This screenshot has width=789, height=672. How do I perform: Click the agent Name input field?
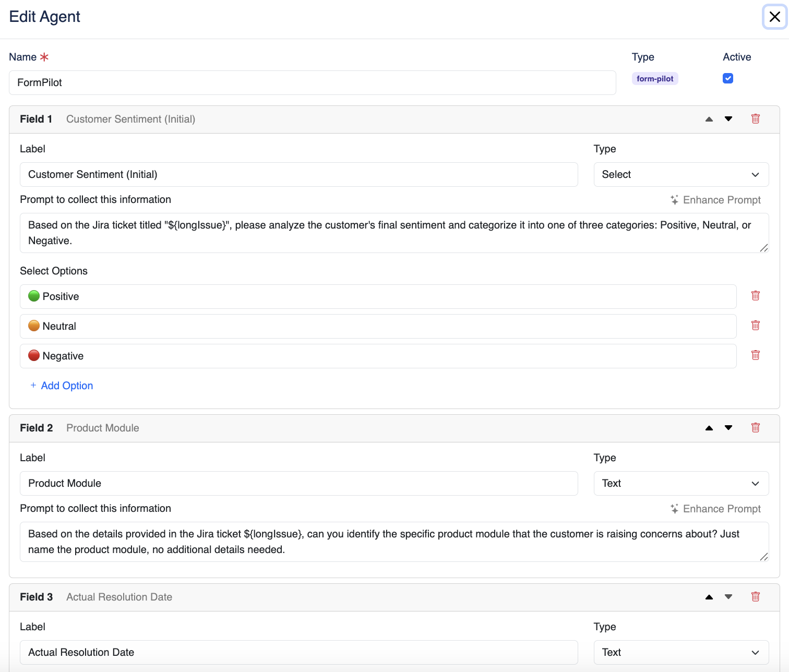312,82
